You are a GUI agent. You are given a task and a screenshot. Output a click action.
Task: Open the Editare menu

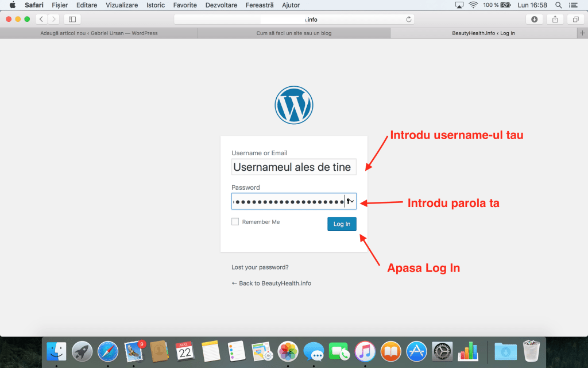87,5
